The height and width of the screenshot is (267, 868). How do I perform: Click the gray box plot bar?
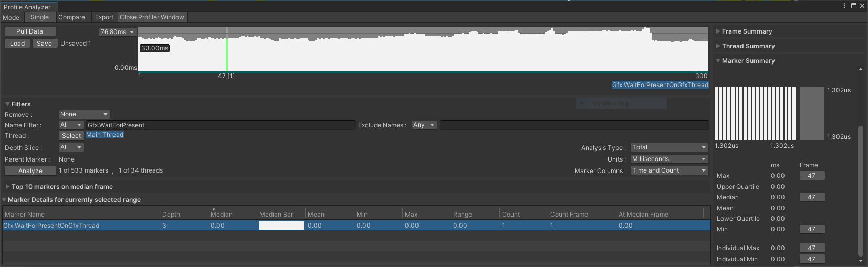(x=812, y=113)
